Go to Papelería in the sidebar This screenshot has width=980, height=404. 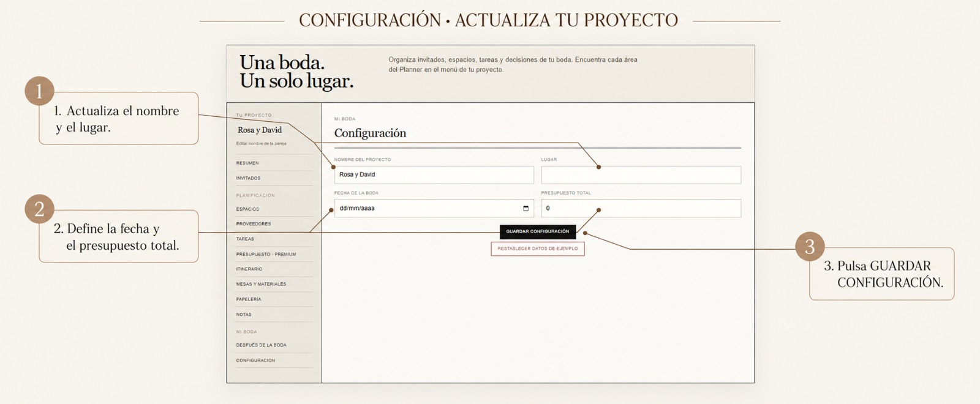(x=249, y=299)
